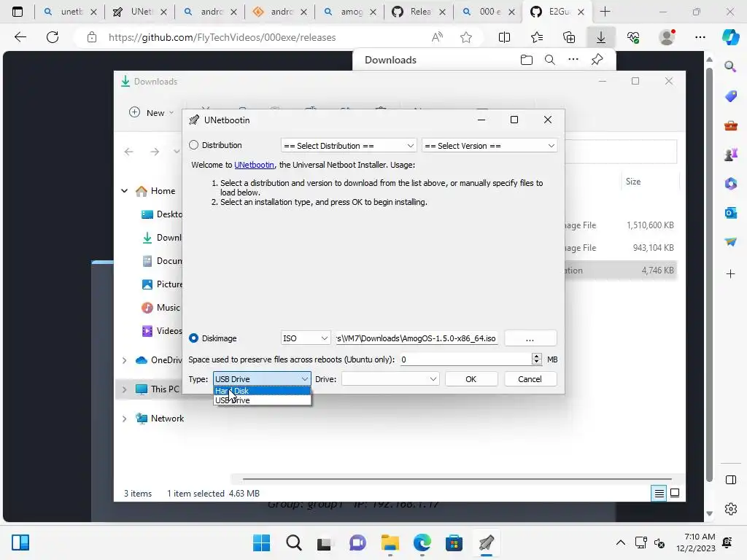Image resolution: width=747 pixels, height=560 pixels.
Task: Open Browser essentials heart icon
Action: click(633, 37)
